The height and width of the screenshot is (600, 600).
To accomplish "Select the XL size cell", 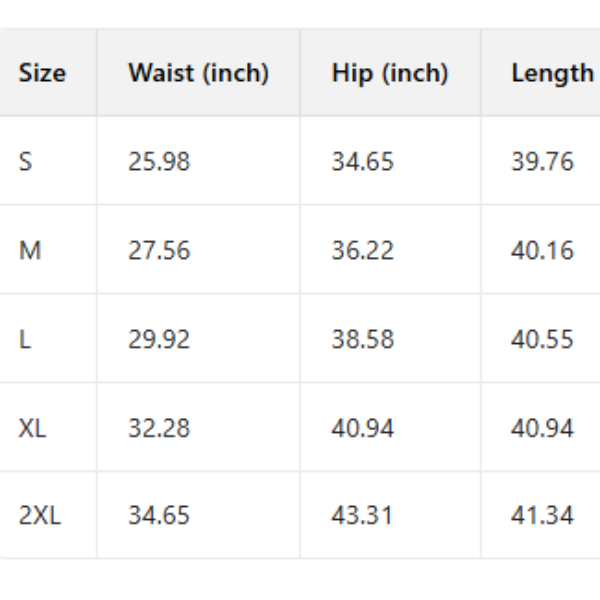I will click(33, 428).
